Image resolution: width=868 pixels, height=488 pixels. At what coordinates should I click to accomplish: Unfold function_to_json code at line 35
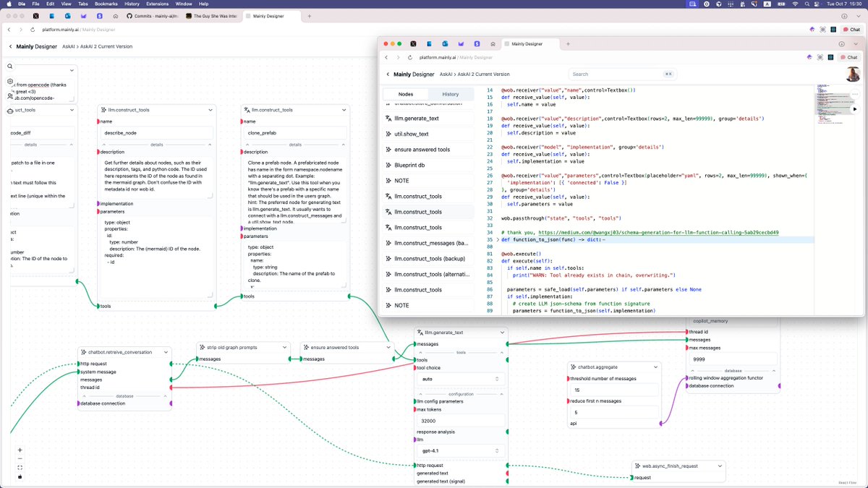[x=497, y=239]
